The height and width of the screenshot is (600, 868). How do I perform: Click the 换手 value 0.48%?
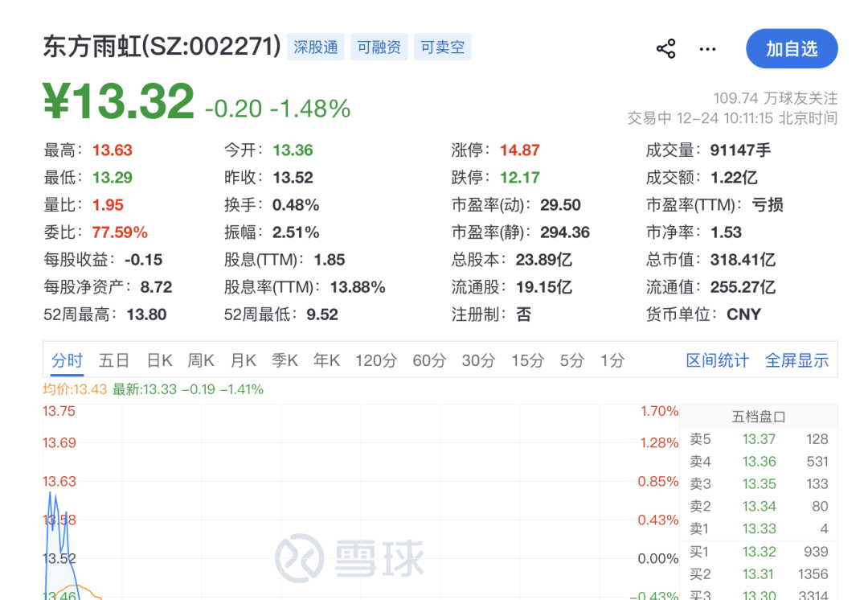coord(296,205)
